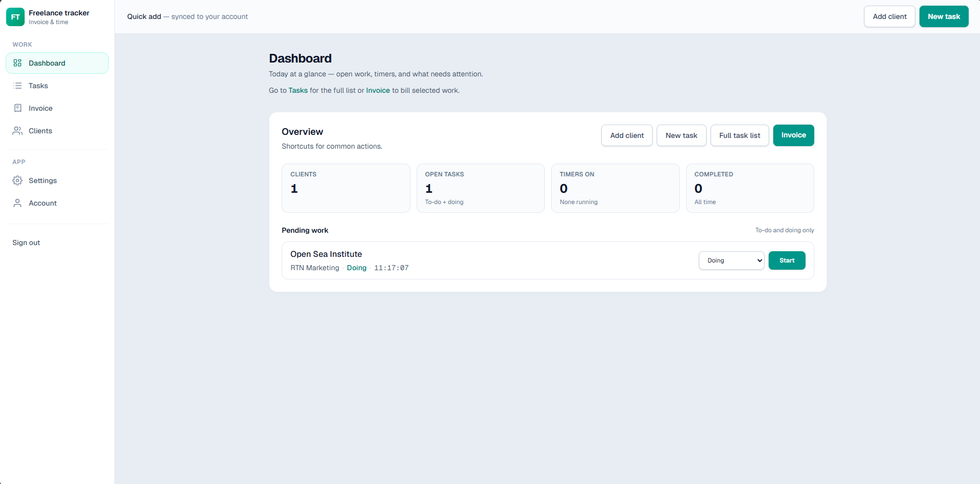Sign out of the account

click(26, 243)
